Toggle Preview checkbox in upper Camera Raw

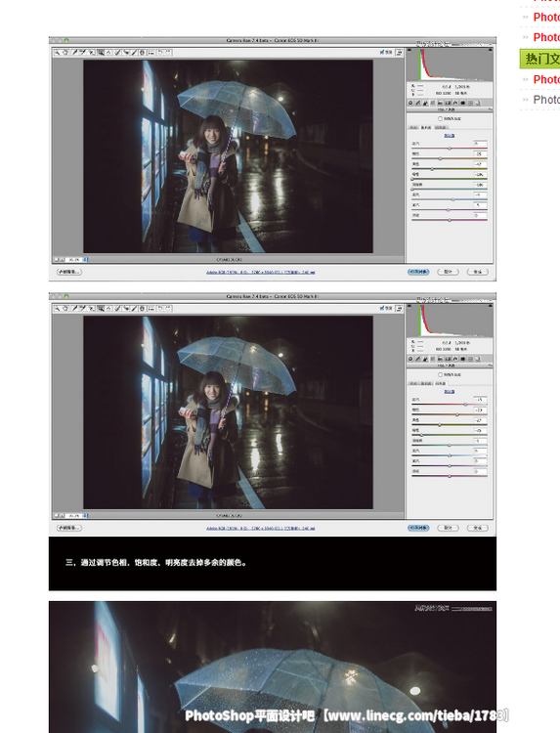tap(382, 52)
